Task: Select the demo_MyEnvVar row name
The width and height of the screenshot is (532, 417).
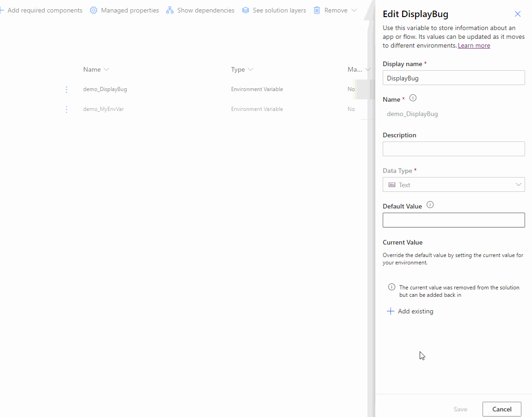Action: (x=104, y=109)
